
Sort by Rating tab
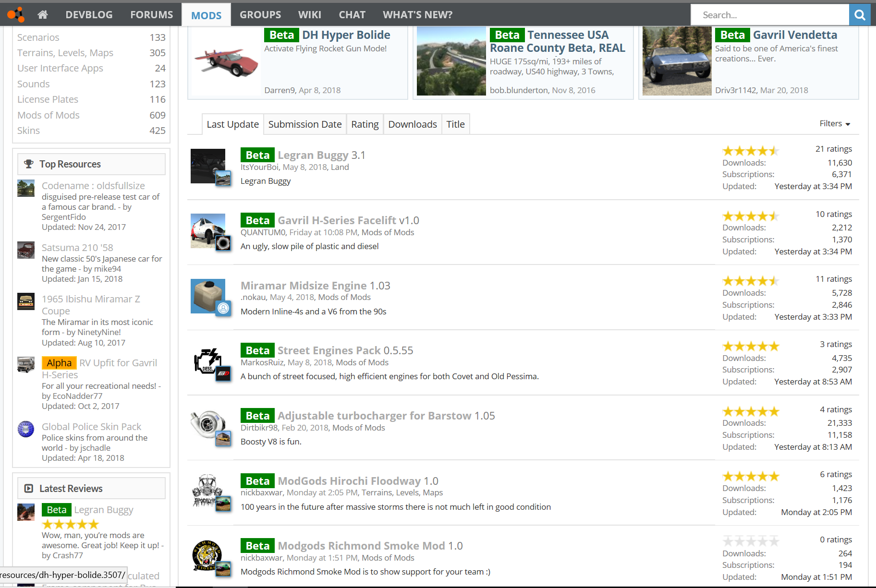(365, 124)
